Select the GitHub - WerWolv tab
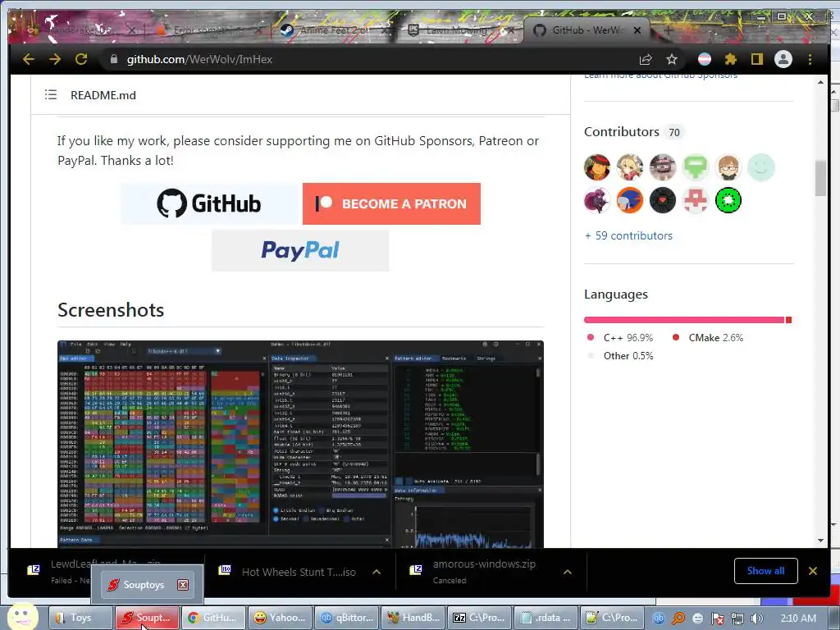Screen dimensions: 840x630 click(587, 30)
